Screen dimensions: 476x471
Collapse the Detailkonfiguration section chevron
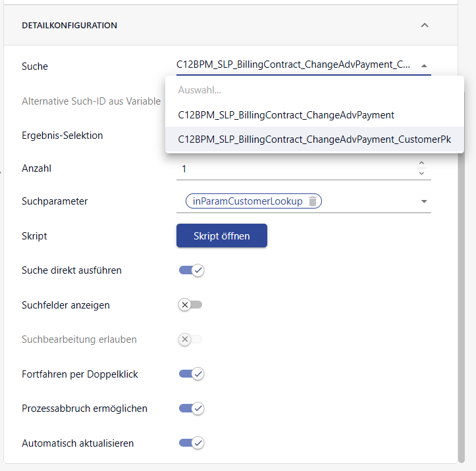pyautogui.click(x=425, y=25)
